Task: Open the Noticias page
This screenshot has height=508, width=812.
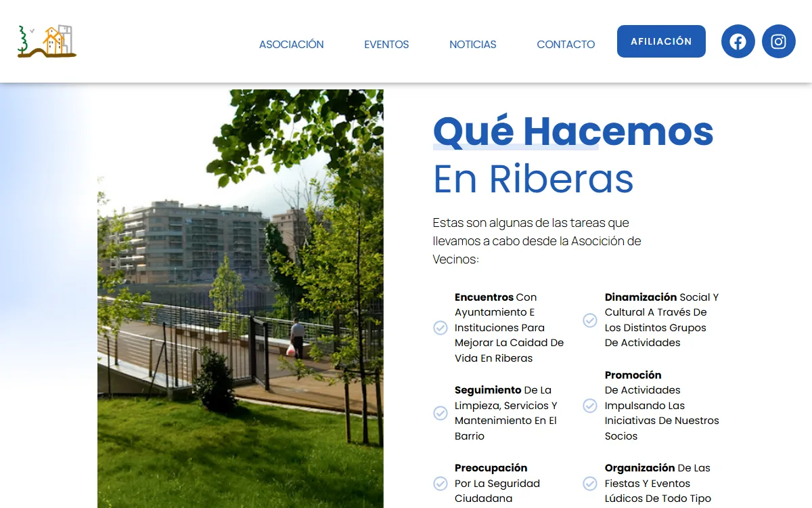Action: (473, 45)
